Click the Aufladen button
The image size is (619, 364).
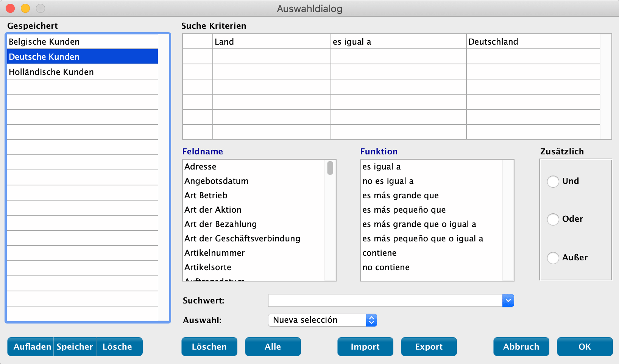pyautogui.click(x=31, y=347)
